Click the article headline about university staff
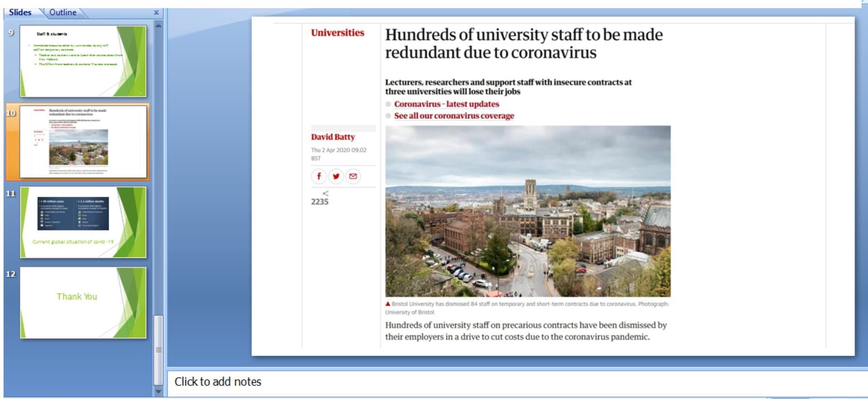The height and width of the screenshot is (399, 868). 524,43
